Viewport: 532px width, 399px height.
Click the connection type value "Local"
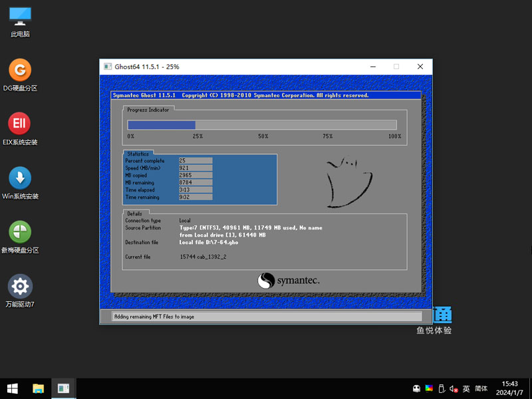[x=185, y=221]
